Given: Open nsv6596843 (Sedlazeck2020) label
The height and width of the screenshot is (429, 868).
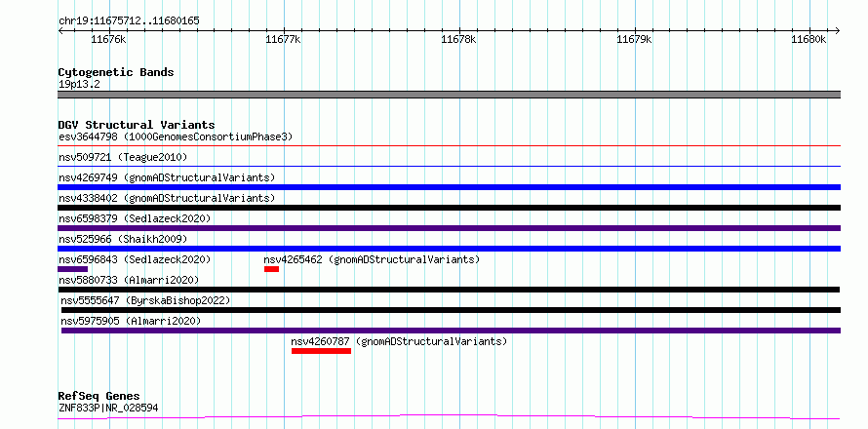Looking at the screenshot, I should [x=135, y=259].
